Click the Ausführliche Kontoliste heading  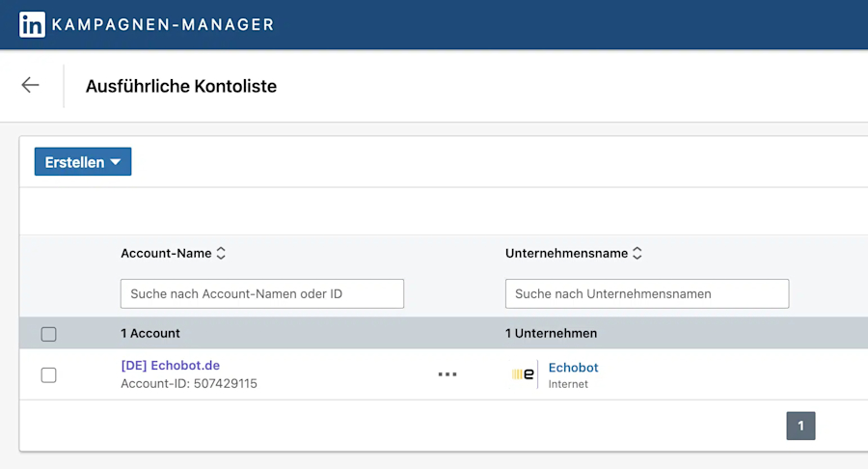click(x=181, y=87)
